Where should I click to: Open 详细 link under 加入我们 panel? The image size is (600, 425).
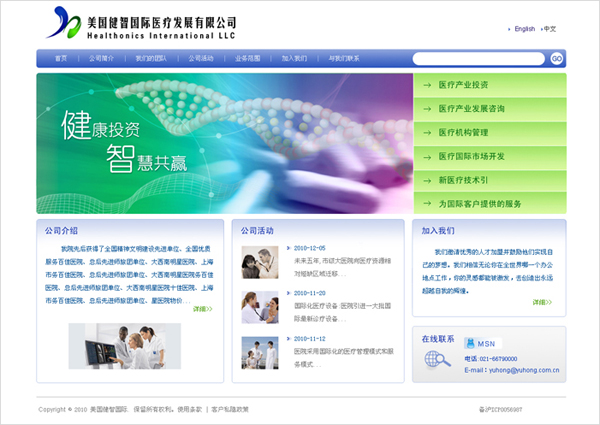coord(541,302)
